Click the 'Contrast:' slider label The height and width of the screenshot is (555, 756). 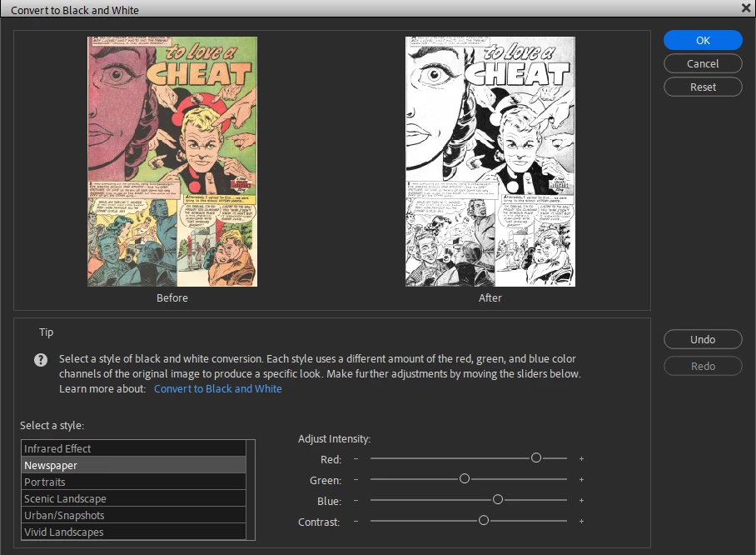319,522
